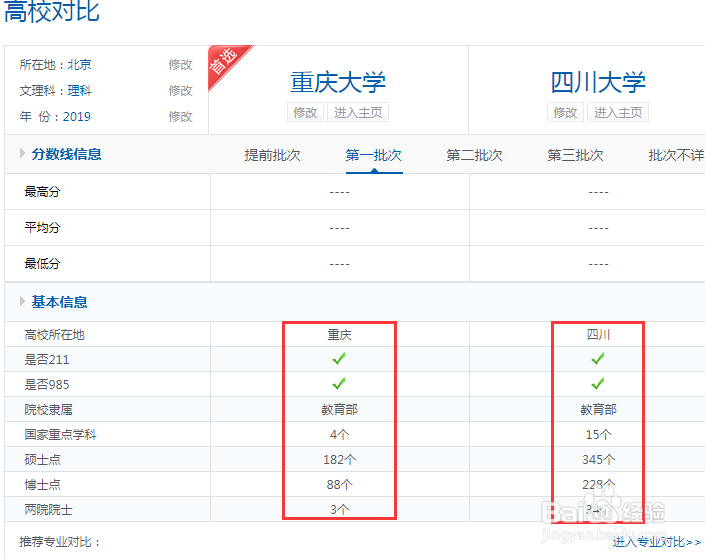The height and width of the screenshot is (559, 705).
Task: Click the 两院院士 row label
Action: [x=49, y=510]
